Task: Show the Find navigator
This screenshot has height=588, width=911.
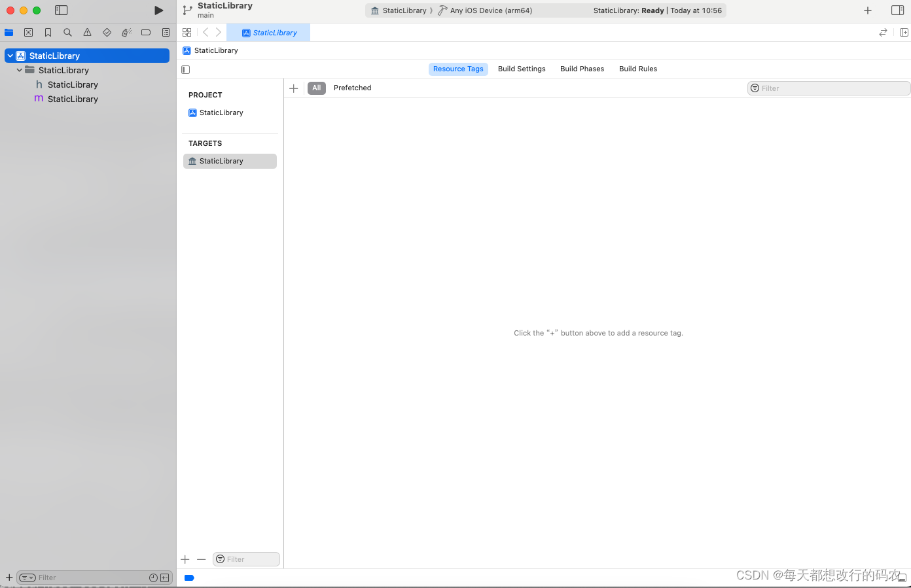Action: click(x=67, y=32)
